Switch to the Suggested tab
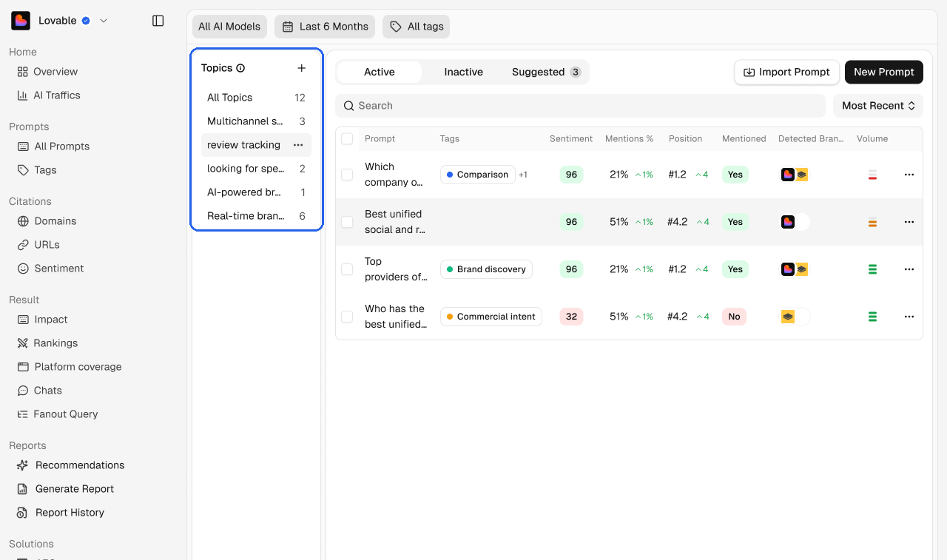The height and width of the screenshot is (560, 947). coord(546,72)
